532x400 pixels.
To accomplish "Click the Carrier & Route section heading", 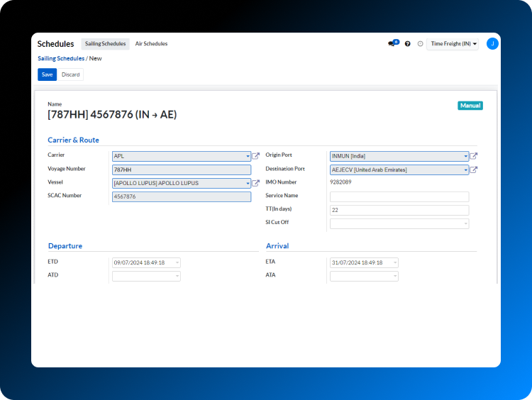I will click(73, 140).
